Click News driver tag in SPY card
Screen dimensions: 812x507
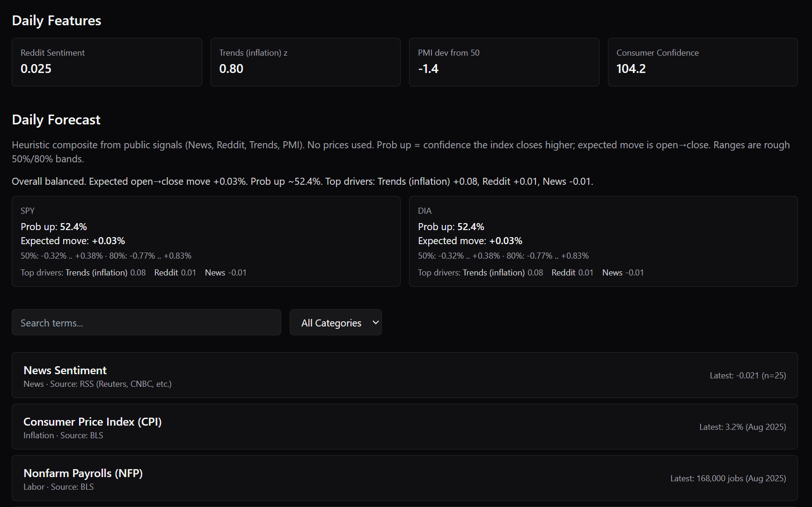pos(225,273)
